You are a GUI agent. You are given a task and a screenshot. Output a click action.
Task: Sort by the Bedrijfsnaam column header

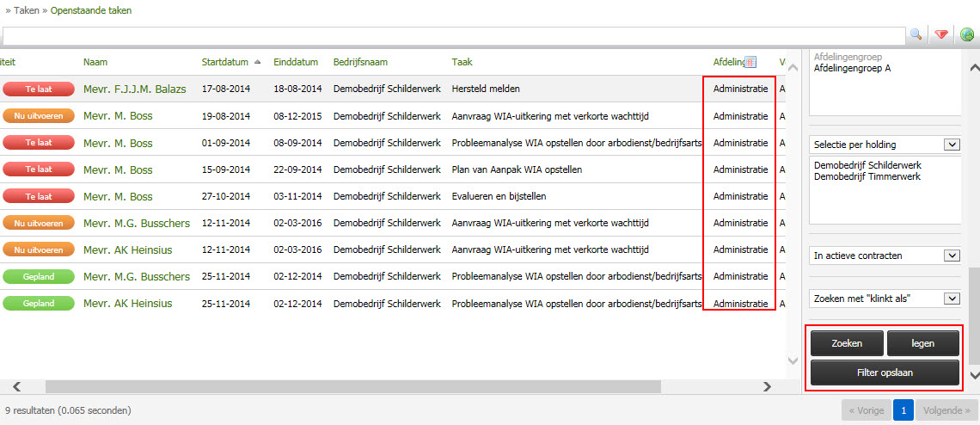click(x=360, y=62)
